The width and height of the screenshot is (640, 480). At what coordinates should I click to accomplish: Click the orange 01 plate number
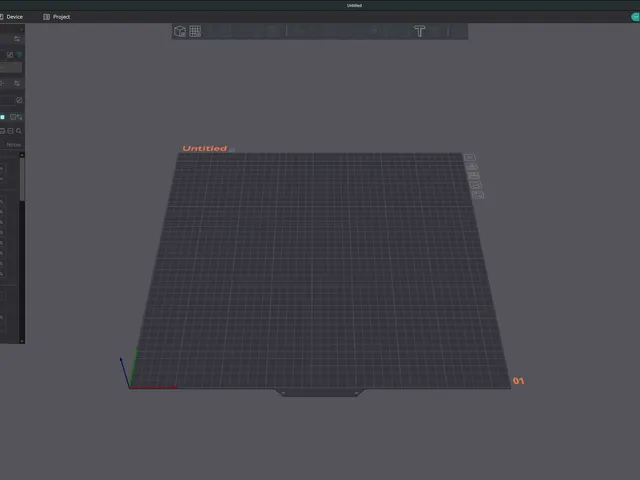518,381
